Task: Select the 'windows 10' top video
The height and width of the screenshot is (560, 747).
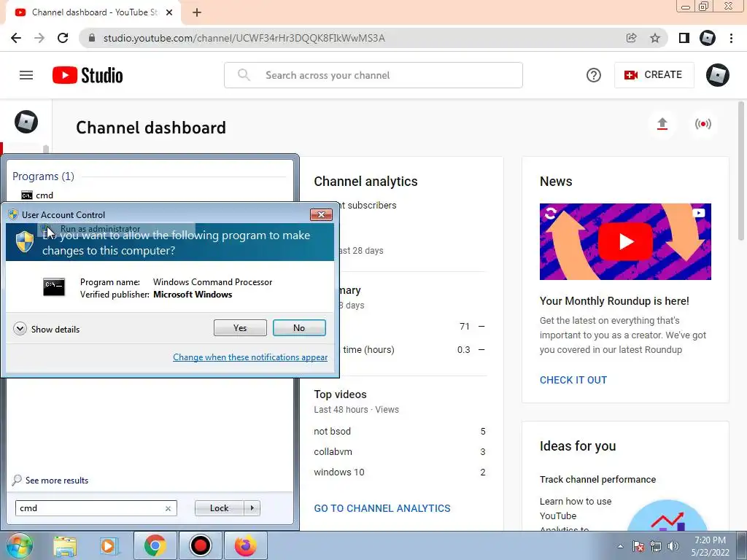Action: (x=338, y=472)
